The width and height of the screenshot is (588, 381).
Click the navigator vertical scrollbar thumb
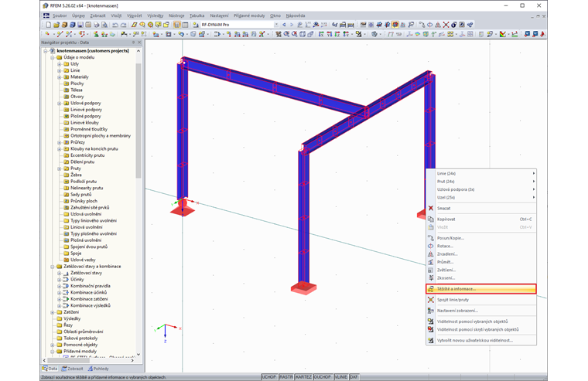(x=138, y=120)
